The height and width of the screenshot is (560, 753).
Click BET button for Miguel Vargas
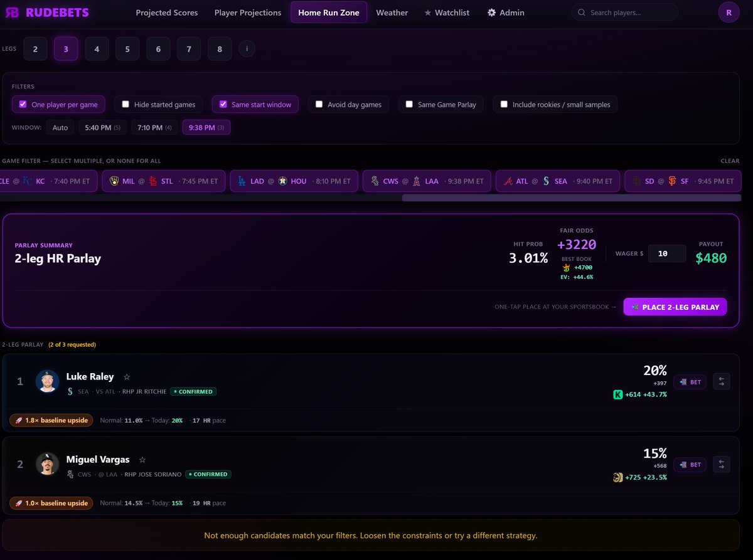690,465
